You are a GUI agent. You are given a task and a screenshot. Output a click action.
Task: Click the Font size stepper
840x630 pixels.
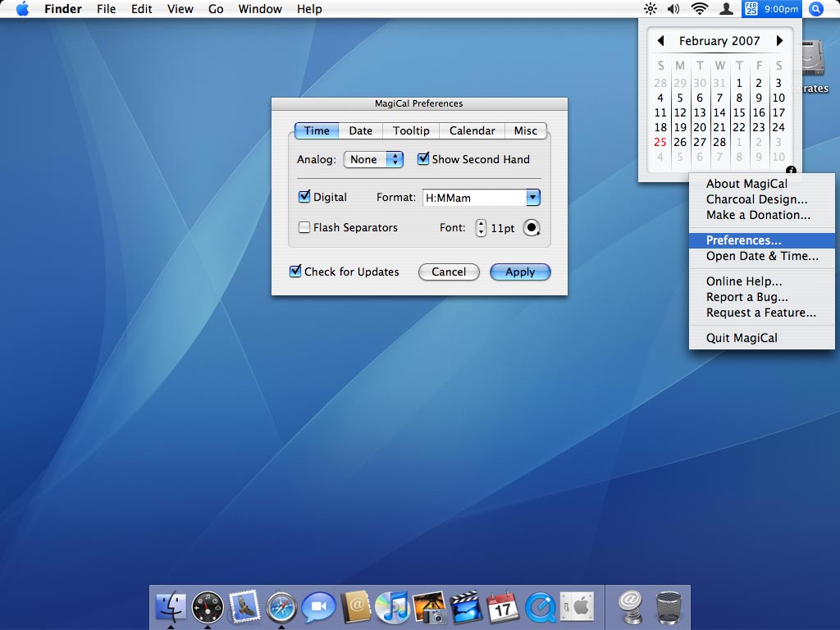pyautogui.click(x=481, y=228)
